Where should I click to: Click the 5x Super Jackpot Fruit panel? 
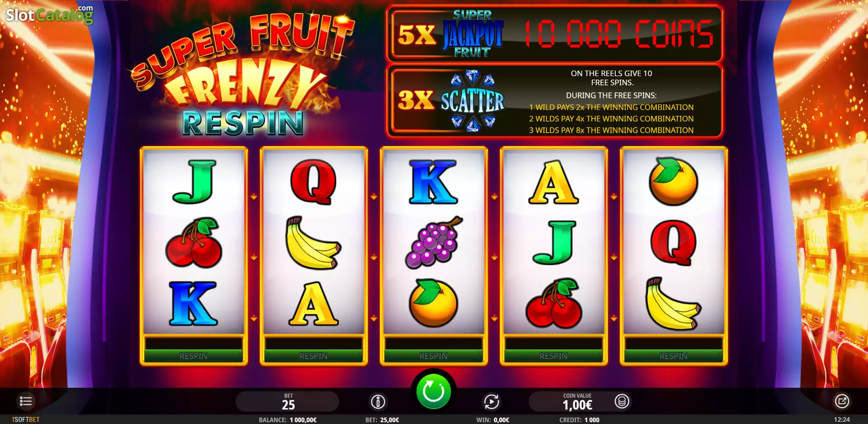tap(554, 34)
